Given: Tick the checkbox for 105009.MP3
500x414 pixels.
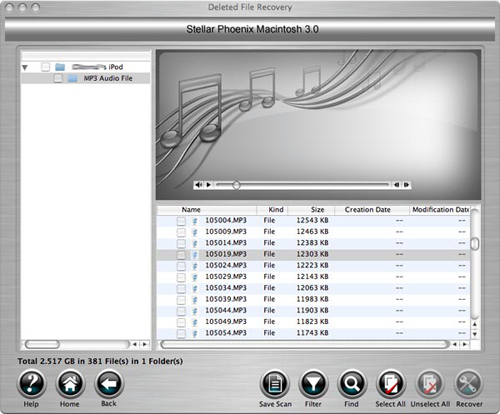Looking at the screenshot, I should point(181,232).
